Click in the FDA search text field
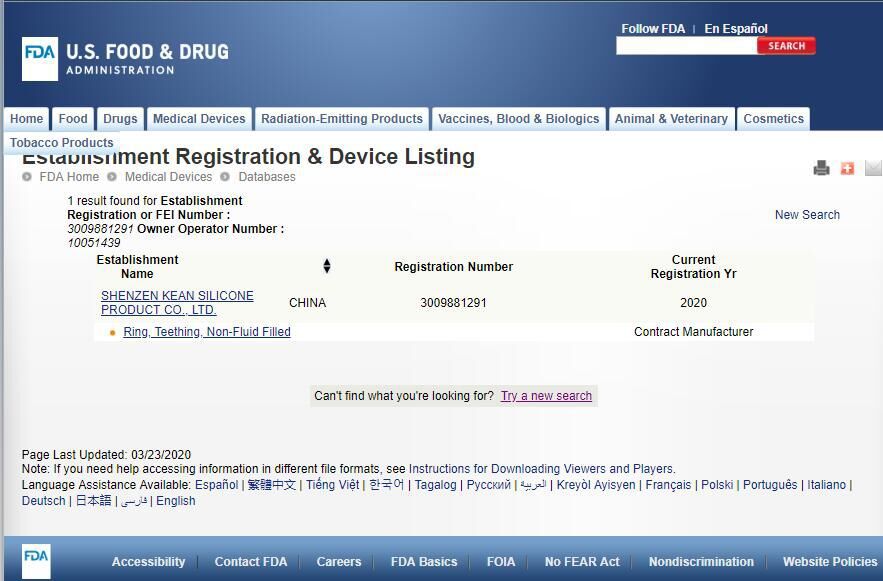The height and width of the screenshot is (581, 883). (686, 46)
